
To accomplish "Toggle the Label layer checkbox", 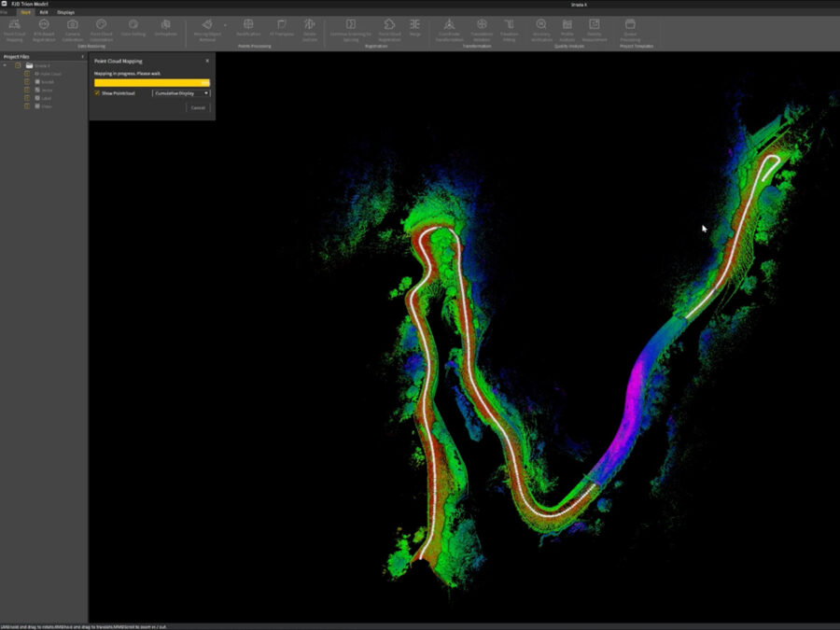I will 27,98.
